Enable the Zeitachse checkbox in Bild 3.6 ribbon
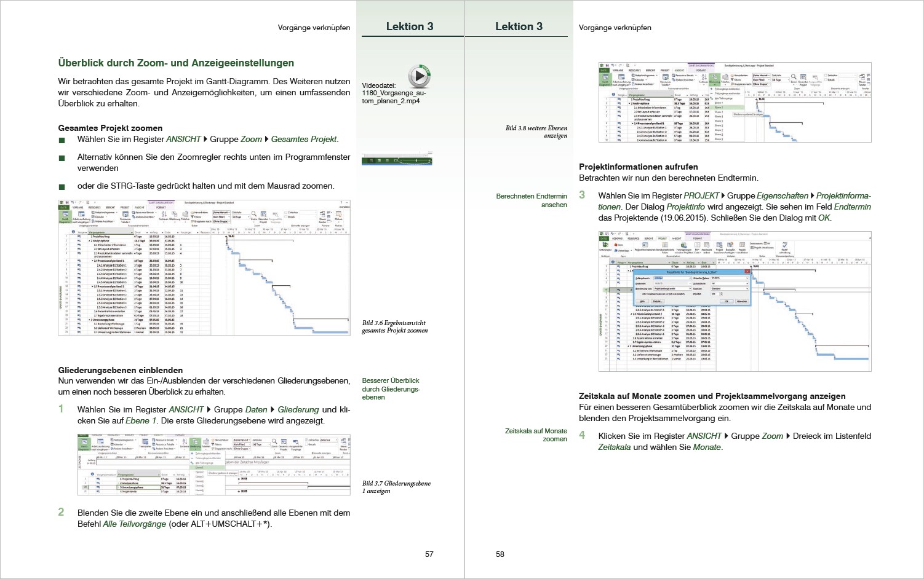The image size is (924, 579). (x=285, y=213)
